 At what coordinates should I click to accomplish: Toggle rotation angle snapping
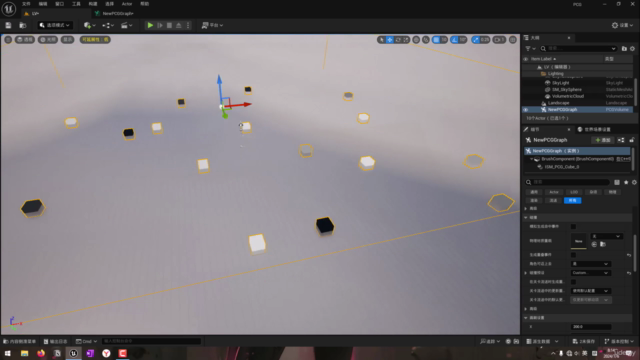(x=455, y=40)
